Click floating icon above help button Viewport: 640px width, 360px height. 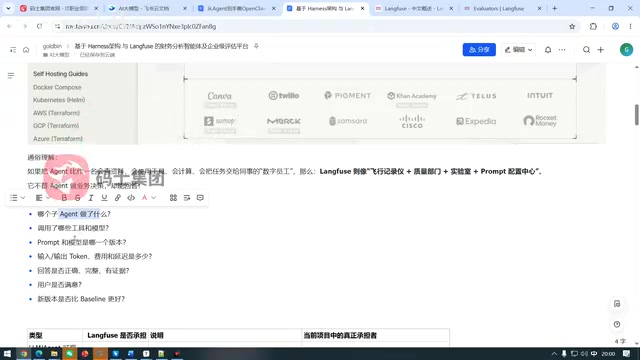[617, 304]
